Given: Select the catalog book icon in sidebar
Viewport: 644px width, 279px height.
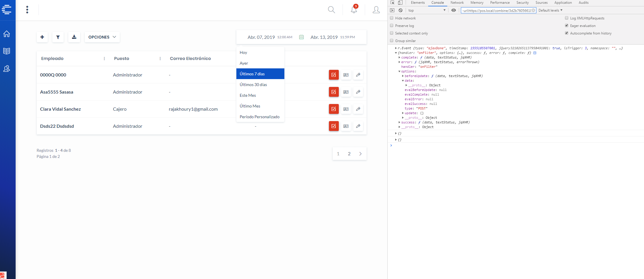Looking at the screenshot, I should click(7, 51).
